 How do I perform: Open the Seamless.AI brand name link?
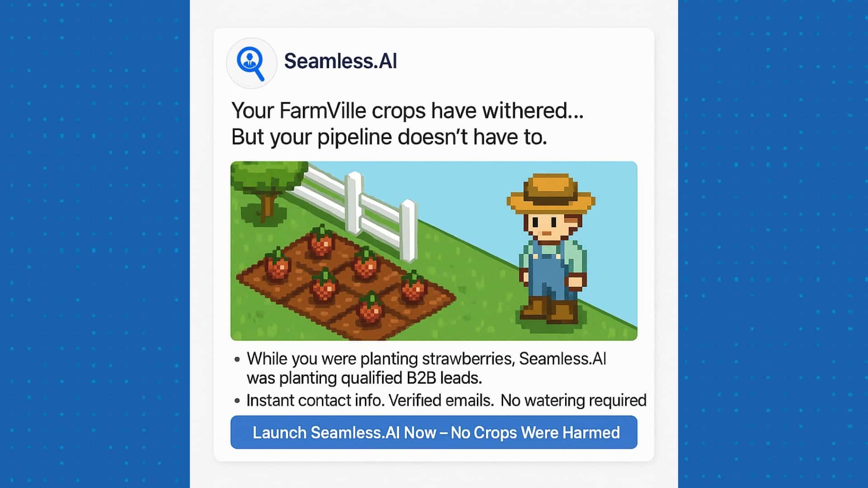point(340,61)
